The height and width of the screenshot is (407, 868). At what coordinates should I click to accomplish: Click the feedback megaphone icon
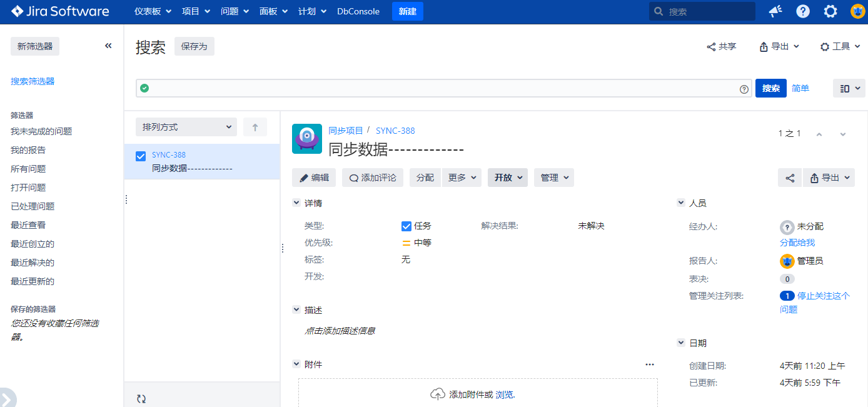[775, 11]
